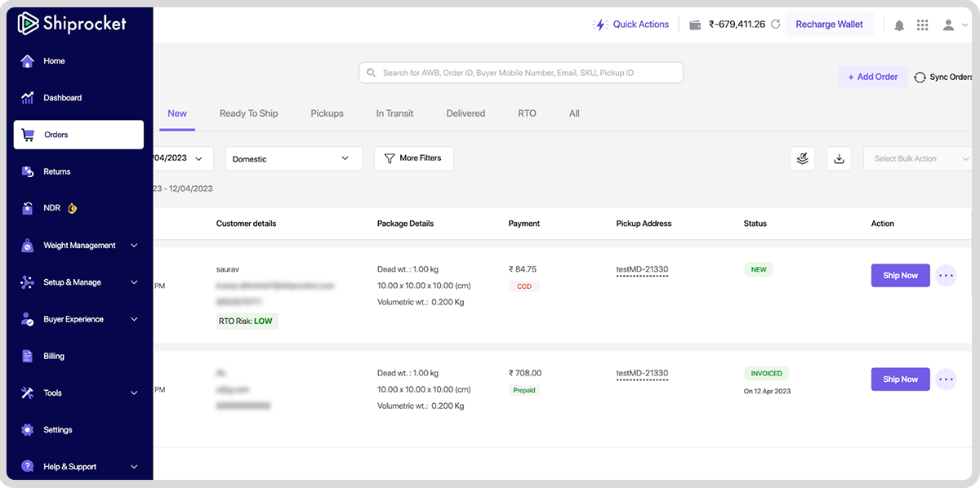
Task: Expand the Setup & Manage submenu
Action: (x=134, y=282)
